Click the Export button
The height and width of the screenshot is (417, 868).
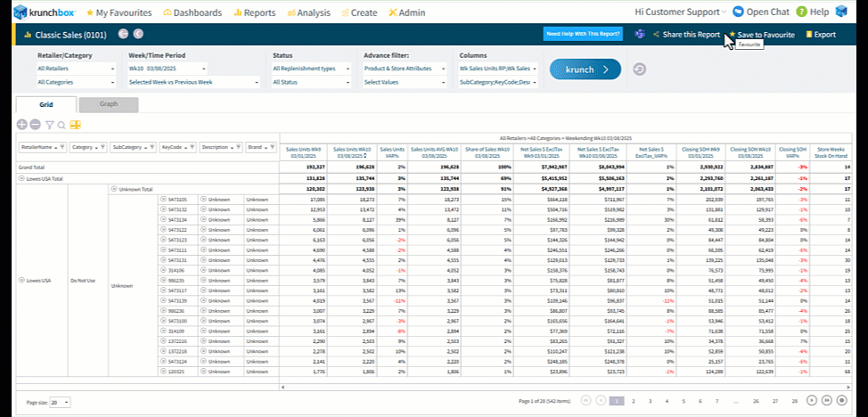point(821,35)
